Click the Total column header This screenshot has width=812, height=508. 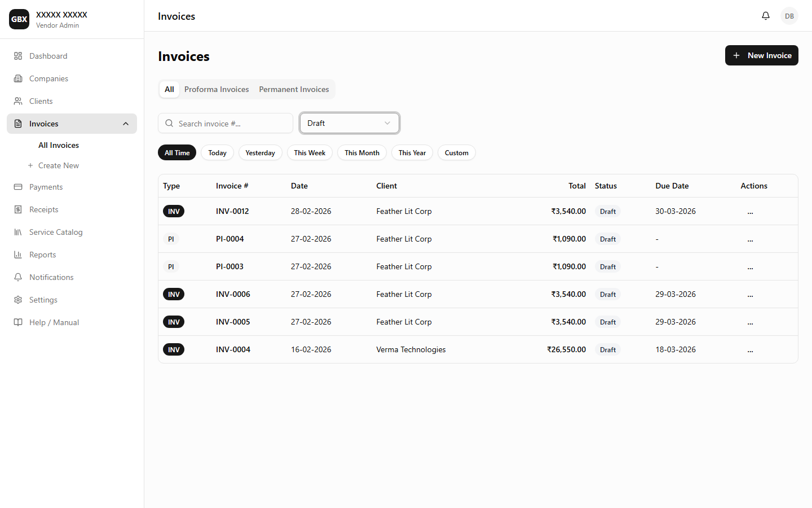(577, 186)
